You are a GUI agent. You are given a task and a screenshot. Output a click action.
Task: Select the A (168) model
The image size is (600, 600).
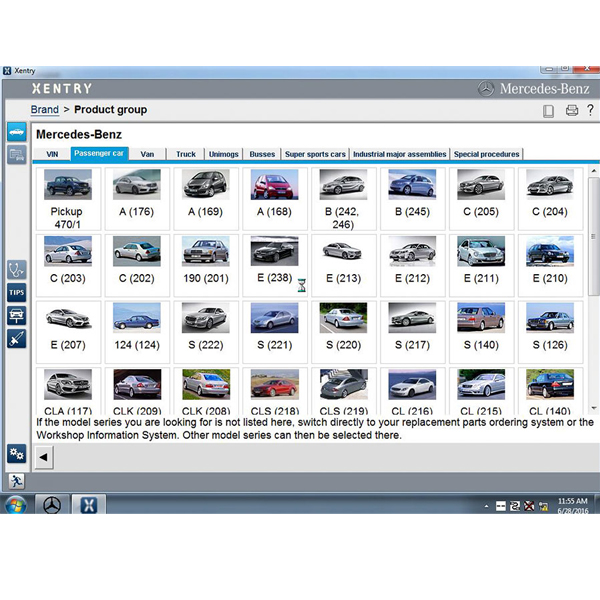tap(275, 199)
